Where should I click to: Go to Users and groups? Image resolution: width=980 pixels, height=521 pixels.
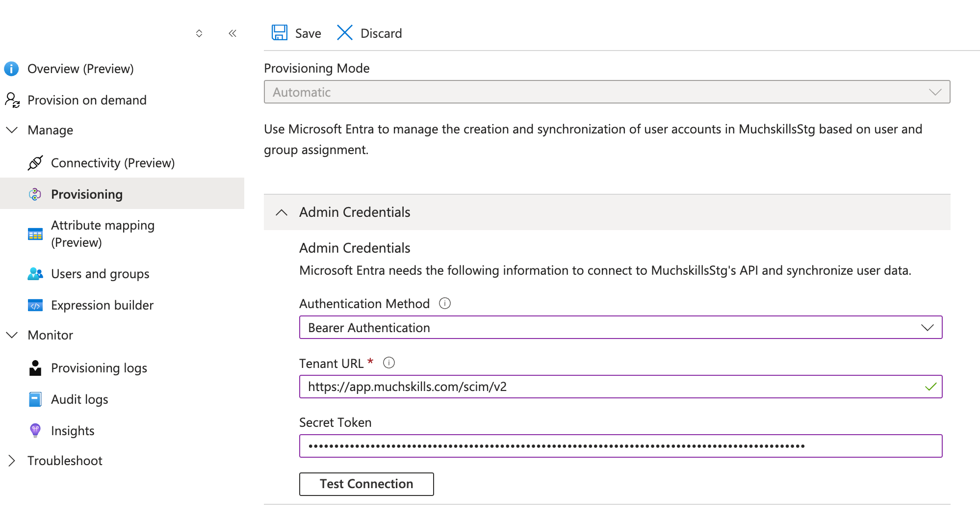tap(100, 274)
